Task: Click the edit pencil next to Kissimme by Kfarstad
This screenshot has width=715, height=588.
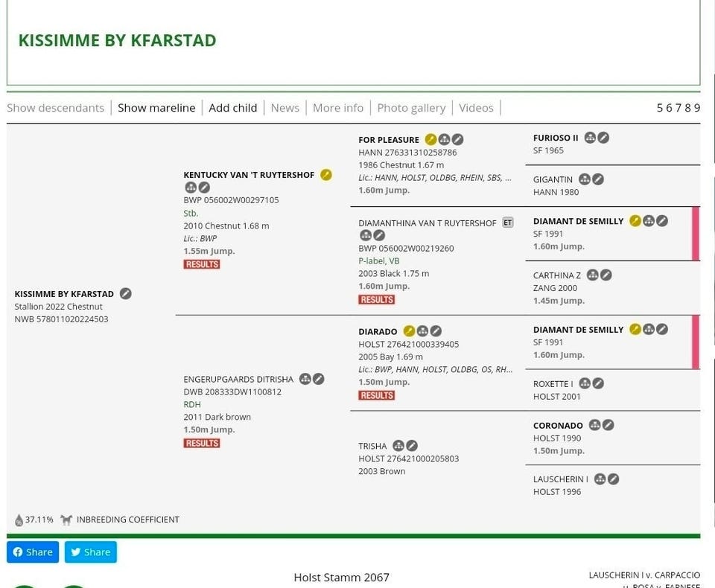Action: [x=126, y=293]
